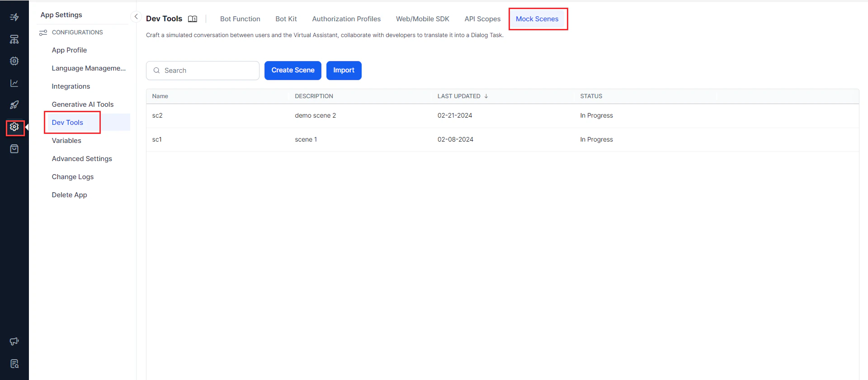The height and width of the screenshot is (380, 868).
Task: Click the CONFIGURATIONS section header
Action: (77, 33)
